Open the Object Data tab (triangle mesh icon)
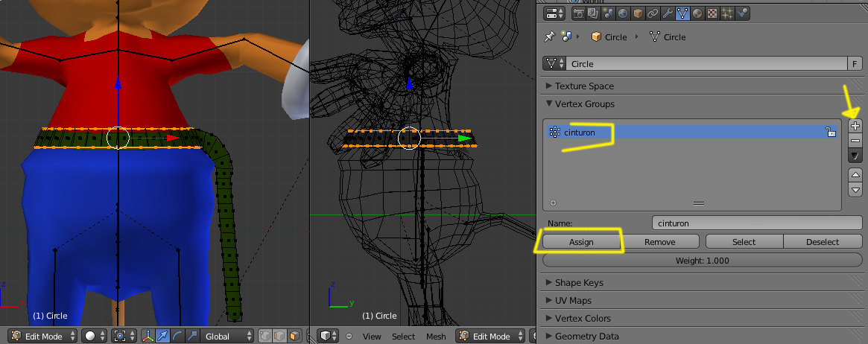The image size is (868, 344). 682,14
